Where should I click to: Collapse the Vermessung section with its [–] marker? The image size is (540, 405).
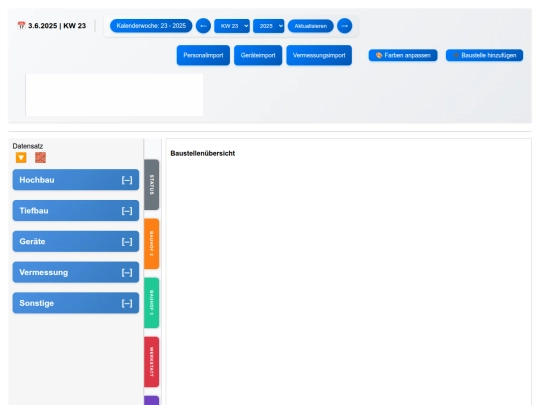[127, 273]
